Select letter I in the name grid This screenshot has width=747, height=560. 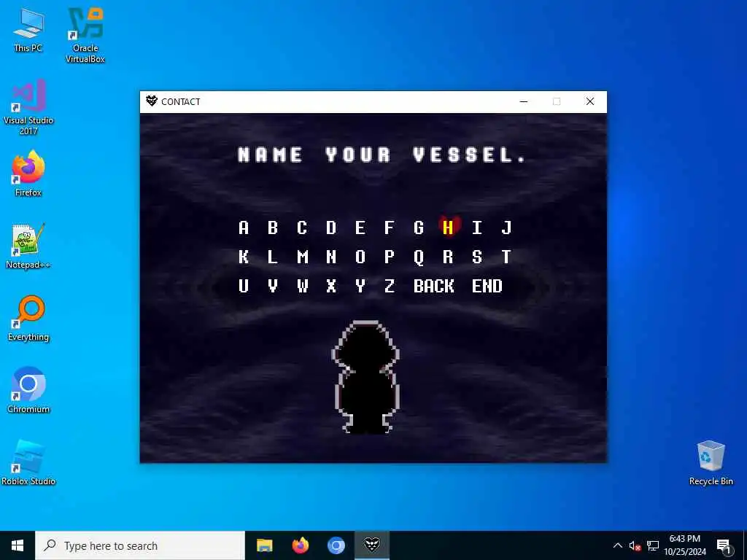(x=477, y=227)
